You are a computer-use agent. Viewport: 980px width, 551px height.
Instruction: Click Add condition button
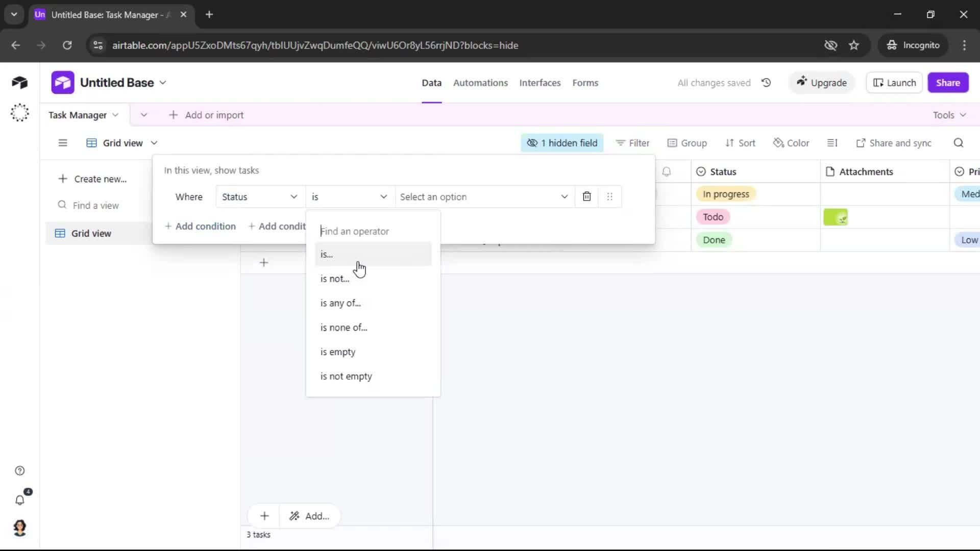(x=200, y=226)
